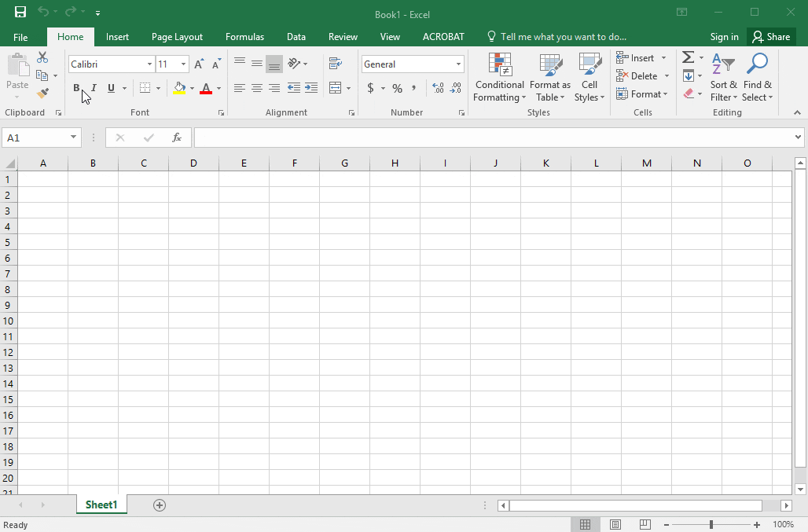The height and width of the screenshot is (532, 808).
Task: Switch to the Page Layout tab
Action: click(x=177, y=37)
